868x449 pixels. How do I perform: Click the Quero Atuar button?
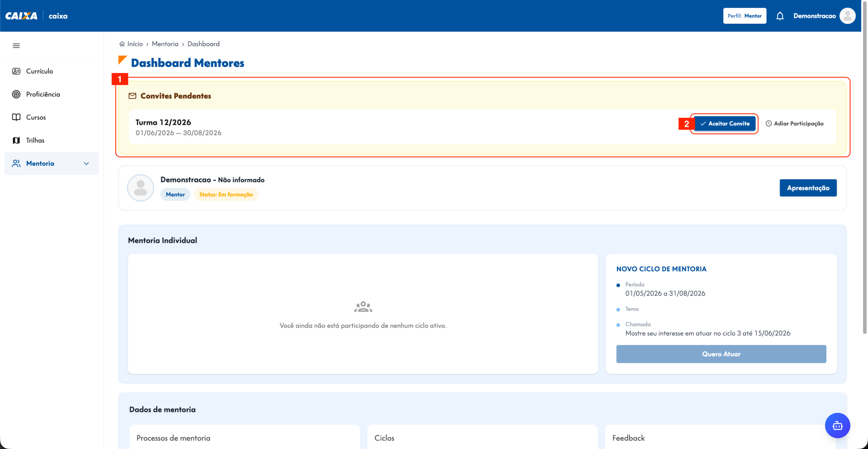721,354
